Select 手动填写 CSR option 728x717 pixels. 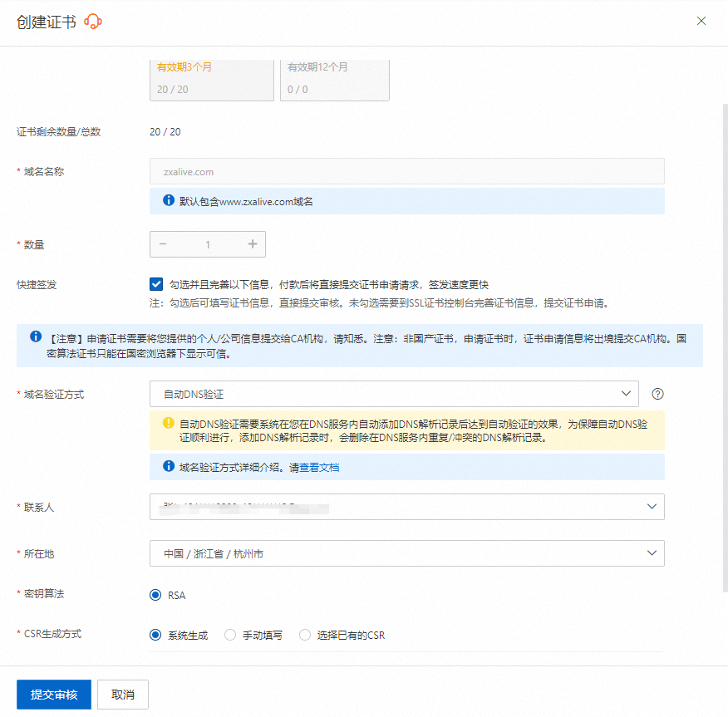point(230,635)
